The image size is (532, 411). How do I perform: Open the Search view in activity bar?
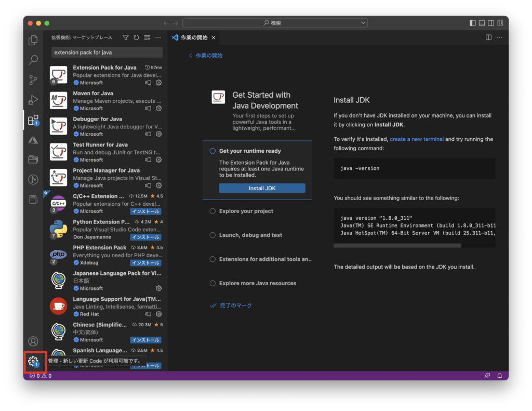tap(33, 60)
